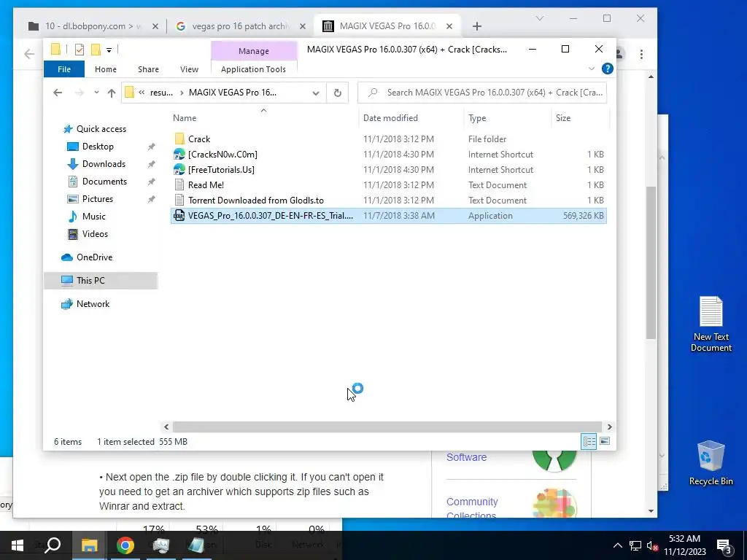Click the Explorer Back arrow
The width and height of the screenshot is (747, 560).
tap(58, 93)
